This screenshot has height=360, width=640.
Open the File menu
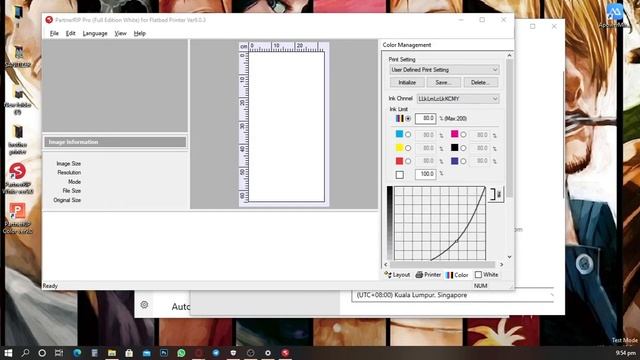[54, 33]
